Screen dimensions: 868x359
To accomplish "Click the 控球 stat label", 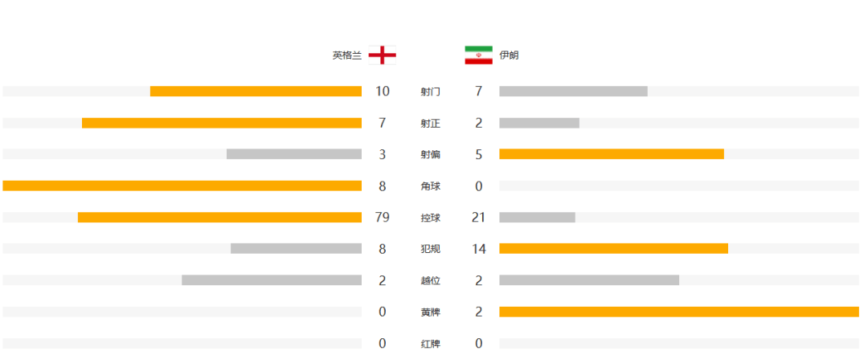I will pyautogui.click(x=430, y=218).
